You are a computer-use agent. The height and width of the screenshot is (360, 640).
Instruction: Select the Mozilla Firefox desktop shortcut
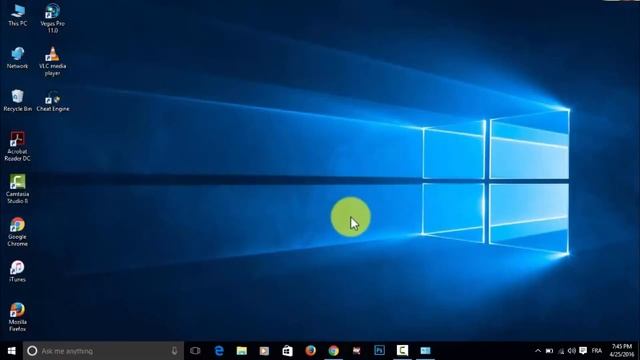click(x=18, y=317)
